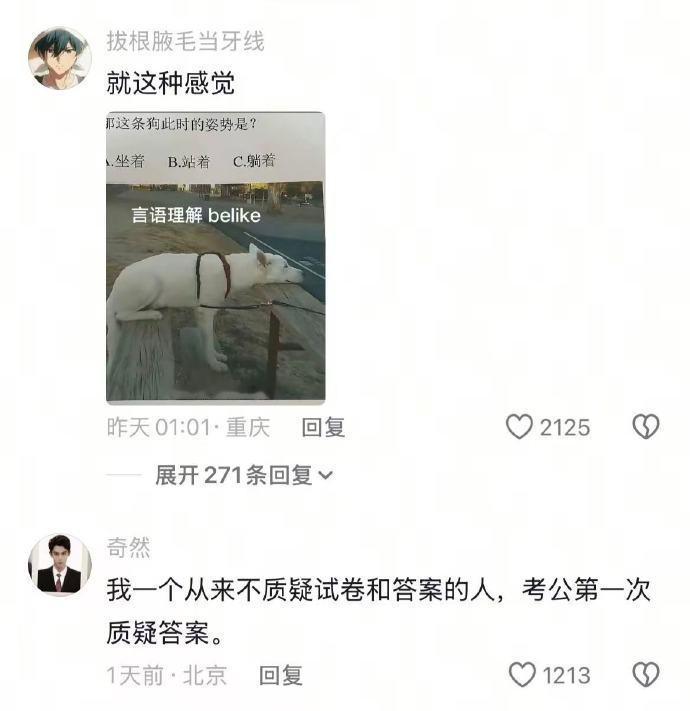Open username 拔根腋毛当牙线 profile
This screenshot has height=711, width=690.
pos(185,41)
